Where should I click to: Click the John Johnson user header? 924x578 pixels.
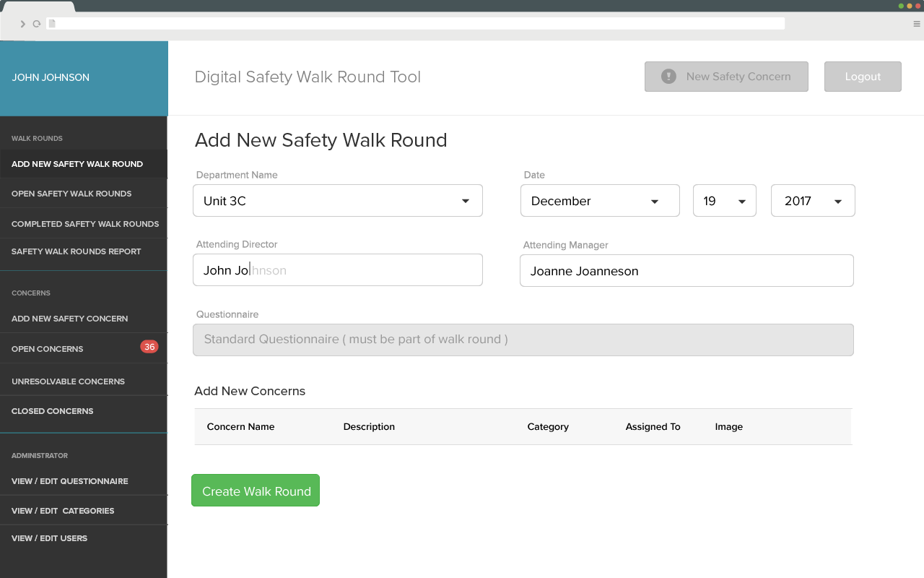tap(84, 78)
